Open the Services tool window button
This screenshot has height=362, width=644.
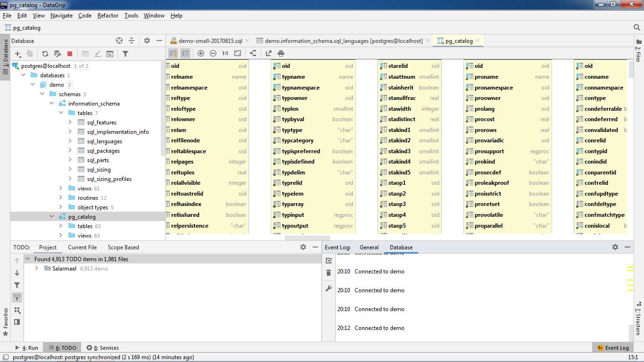tap(103, 348)
